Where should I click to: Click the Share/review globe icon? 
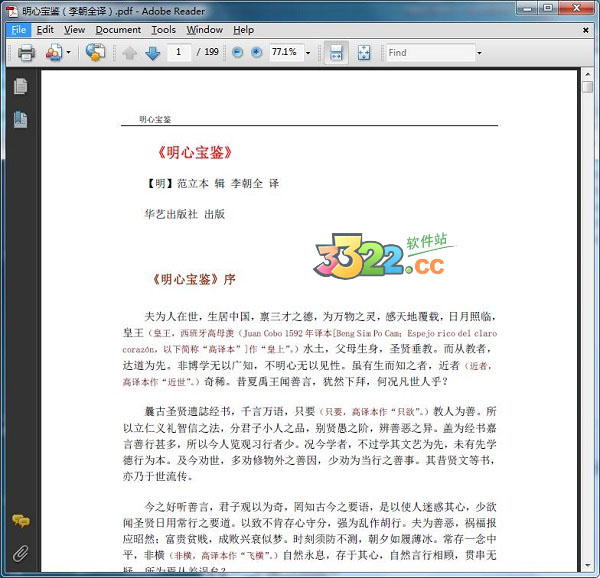coord(95,52)
